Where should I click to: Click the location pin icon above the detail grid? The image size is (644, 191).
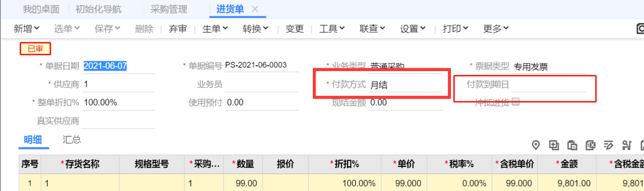[535, 145]
